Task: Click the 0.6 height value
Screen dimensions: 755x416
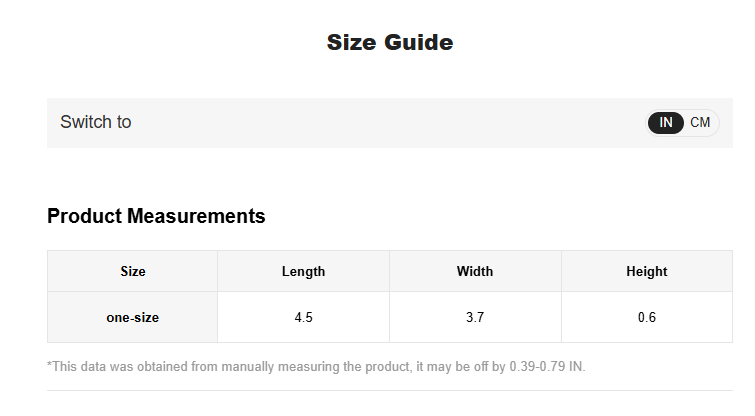Action: tap(647, 318)
